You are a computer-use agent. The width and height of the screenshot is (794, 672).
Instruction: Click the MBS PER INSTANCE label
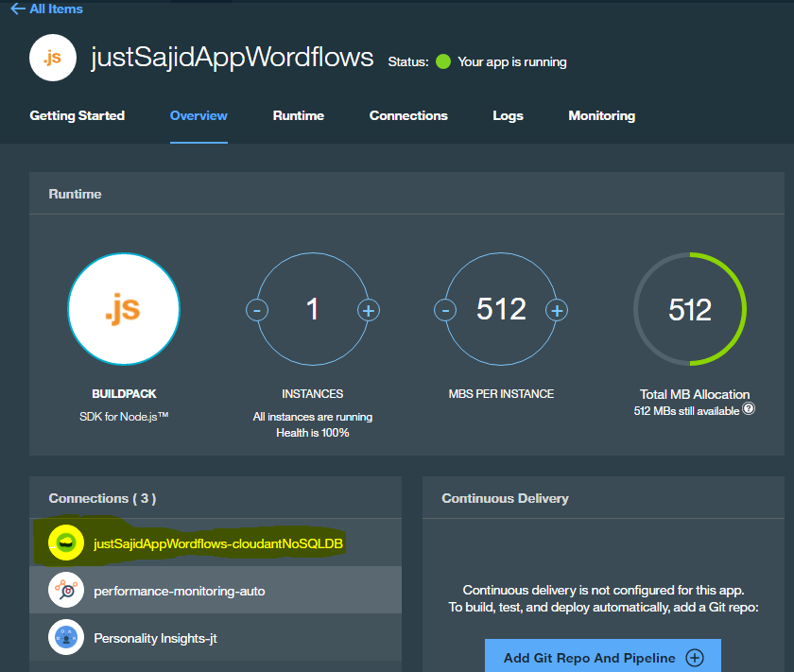click(x=501, y=393)
